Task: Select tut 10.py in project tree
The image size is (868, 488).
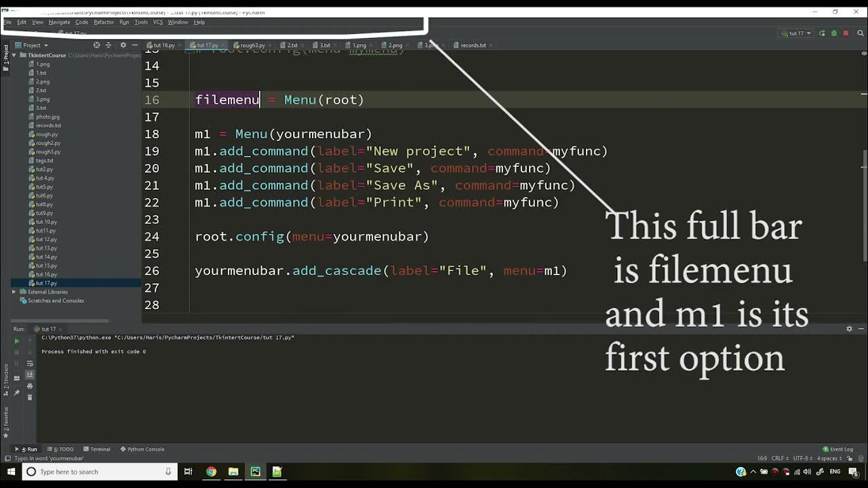Action: point(46,222)
